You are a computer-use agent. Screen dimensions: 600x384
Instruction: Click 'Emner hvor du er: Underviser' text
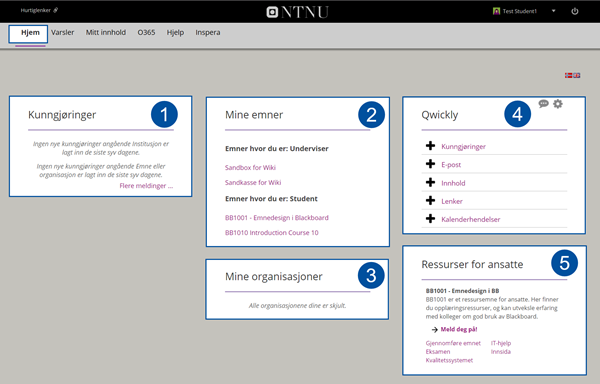[277, 149]
